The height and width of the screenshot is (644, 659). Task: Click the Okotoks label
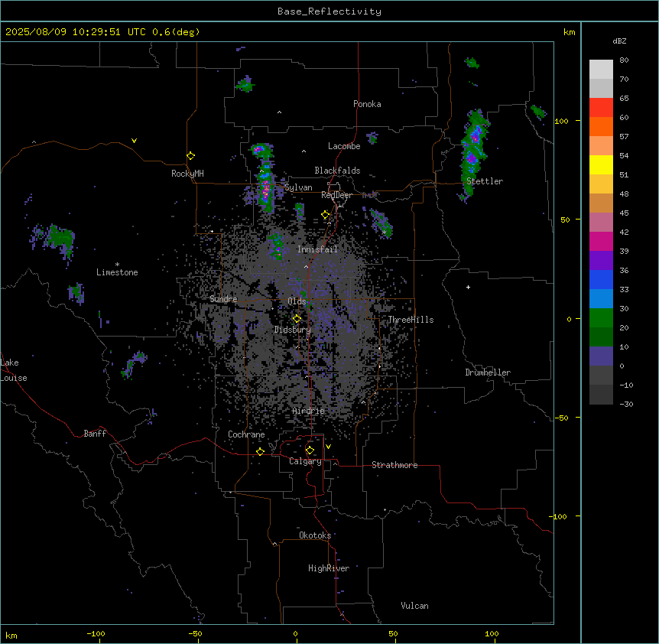[315, 535]
